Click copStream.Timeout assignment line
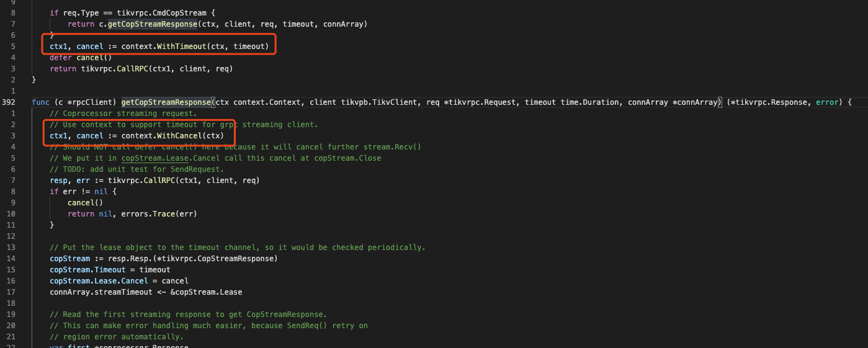The width and height of the screenshot is (868, 348). (x=110, y=270)
